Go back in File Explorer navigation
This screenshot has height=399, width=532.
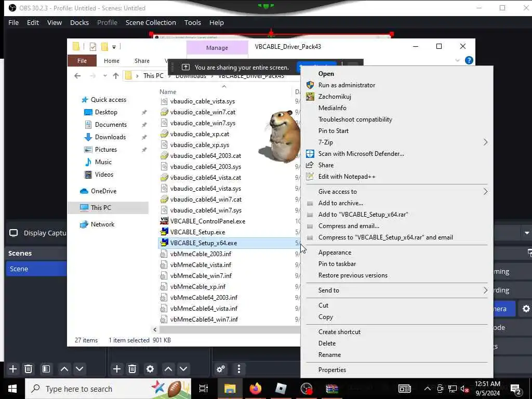[77, 76]
